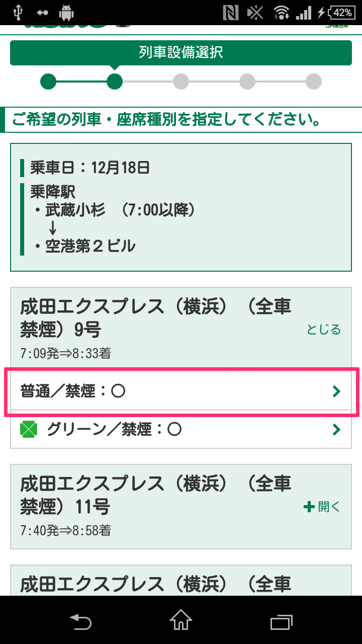
Task: Tap the green clover Green-car icon
Action: pos(29,430)
